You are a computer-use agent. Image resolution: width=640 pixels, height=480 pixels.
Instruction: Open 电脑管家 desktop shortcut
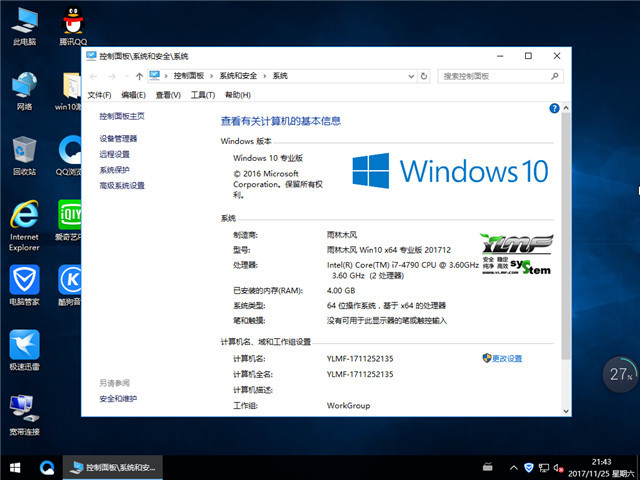point(24,285)
